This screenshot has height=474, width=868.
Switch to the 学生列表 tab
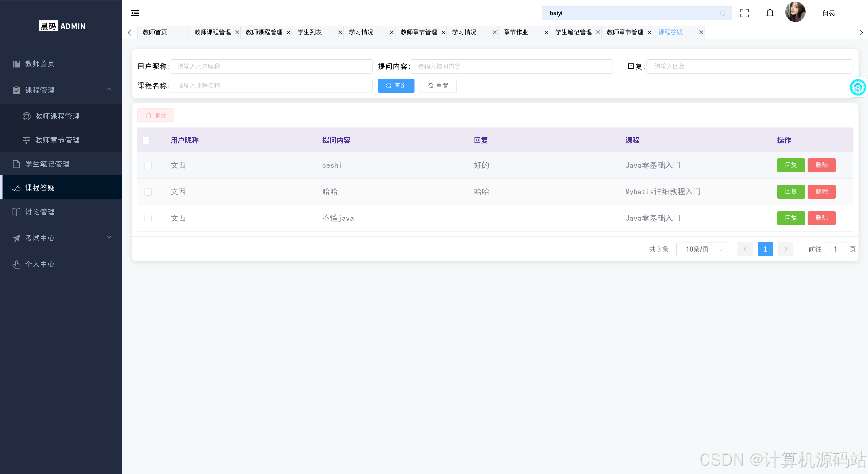point(310,33)
